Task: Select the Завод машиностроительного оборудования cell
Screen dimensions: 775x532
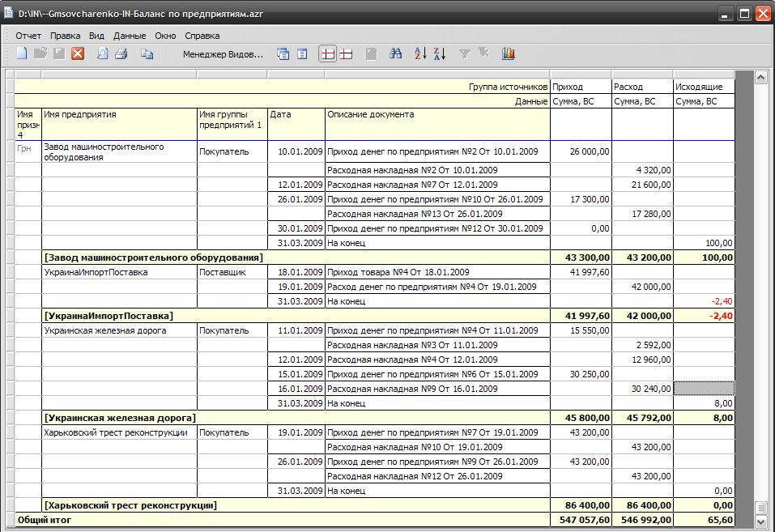Action: pyautogui.click(x=119, y=151)
